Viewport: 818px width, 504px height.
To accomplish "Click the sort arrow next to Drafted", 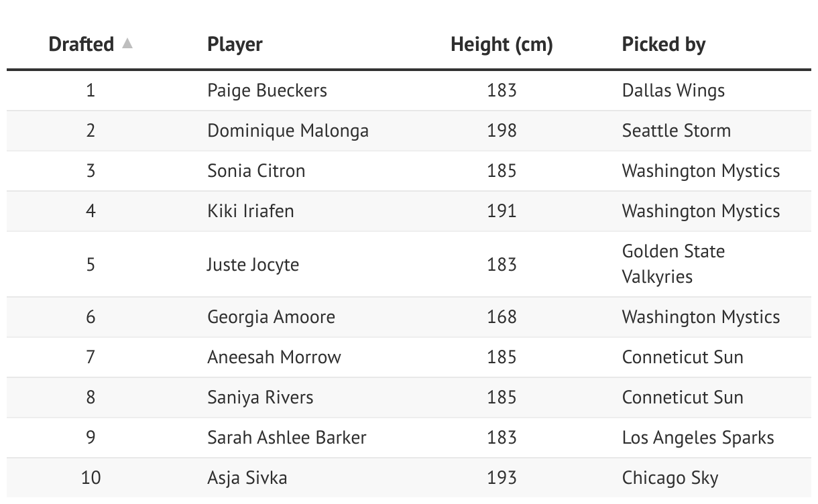I will 127,44.
